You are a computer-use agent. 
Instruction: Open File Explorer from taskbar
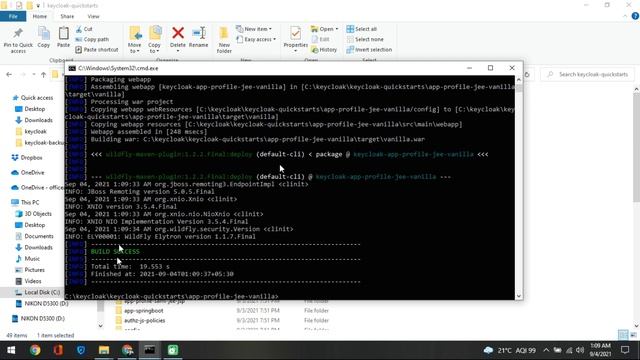point(104,350)
